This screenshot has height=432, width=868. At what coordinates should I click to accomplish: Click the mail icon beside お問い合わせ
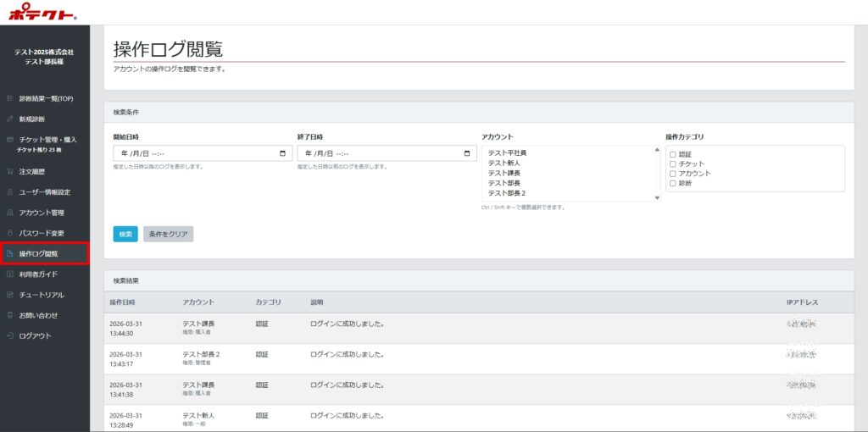click(x=9, y=315)
